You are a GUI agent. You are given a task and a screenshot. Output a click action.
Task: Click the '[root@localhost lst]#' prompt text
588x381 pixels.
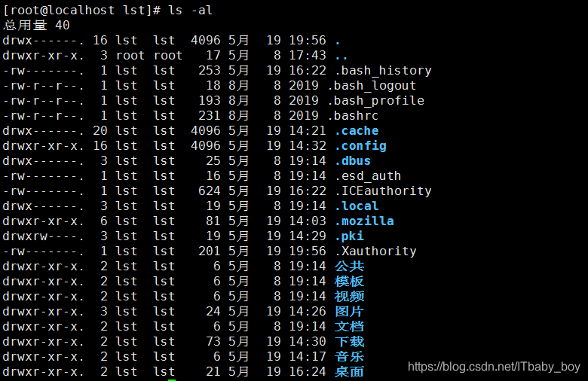pos(82,10)
